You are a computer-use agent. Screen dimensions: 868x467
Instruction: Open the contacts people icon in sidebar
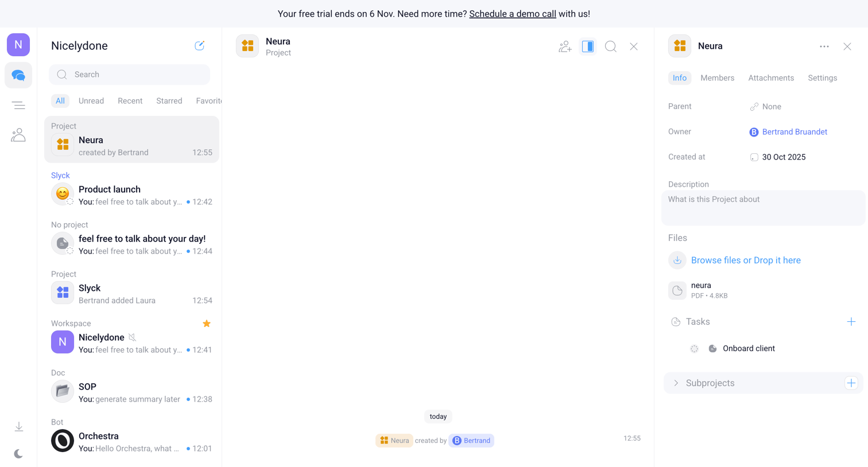coord(18,135)
